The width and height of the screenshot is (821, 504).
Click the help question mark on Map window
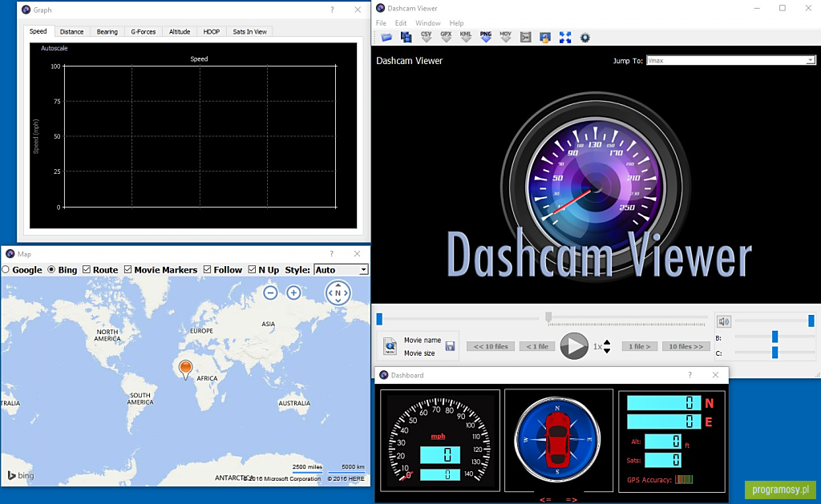click(331, 254)
